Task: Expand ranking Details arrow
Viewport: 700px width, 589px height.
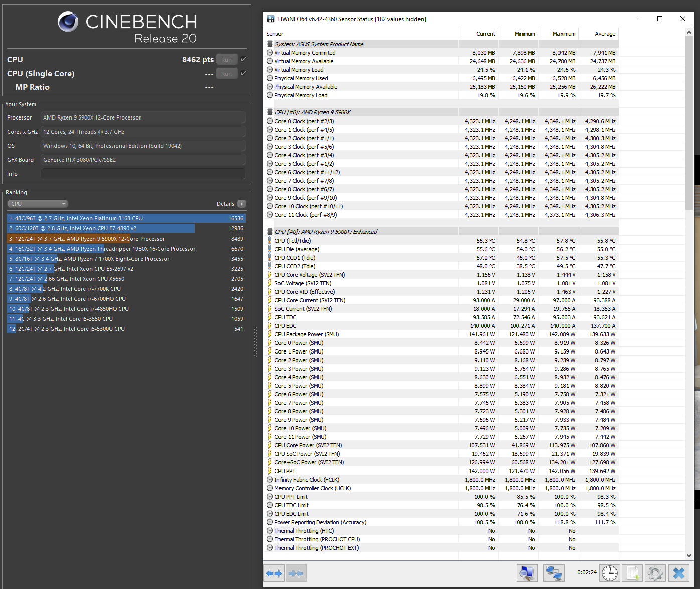Action: click(x=242, y=204)
